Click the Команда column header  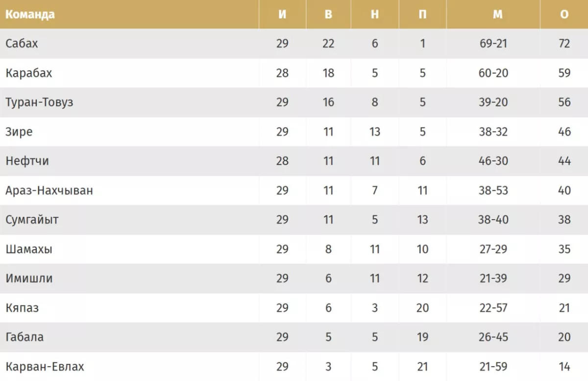(30, 14)
